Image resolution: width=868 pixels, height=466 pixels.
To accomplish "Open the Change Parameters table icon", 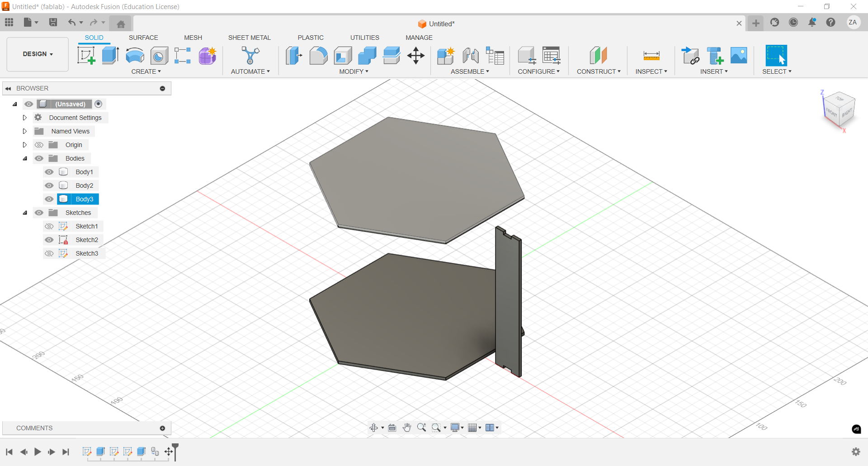I will tap(551, 56).
